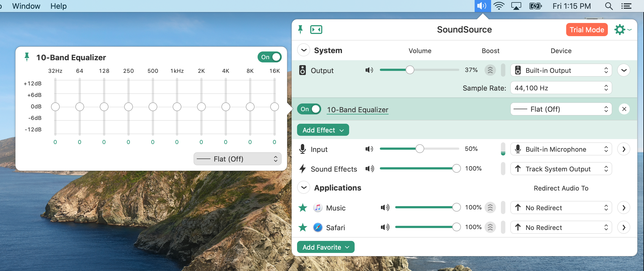Click the Music app icon

[318, 208]
